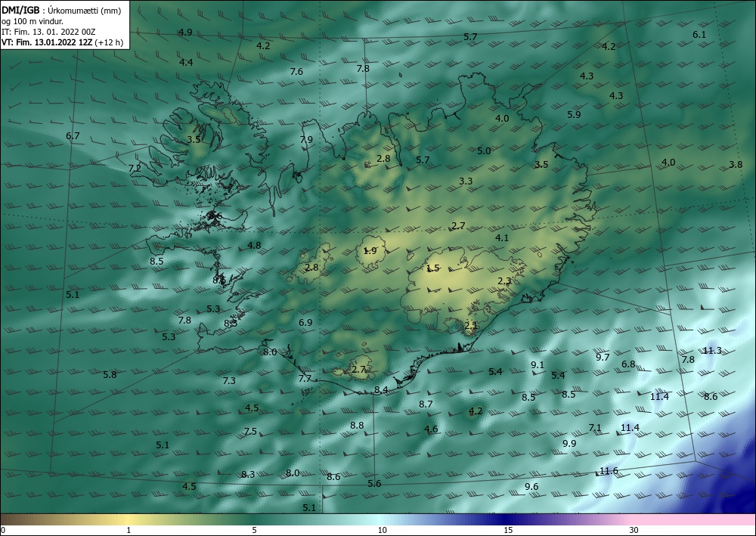The image size is (756, 536).
Task: Click the 1.5 value on Vatnajökull glacier
Action: pos(433,268)
